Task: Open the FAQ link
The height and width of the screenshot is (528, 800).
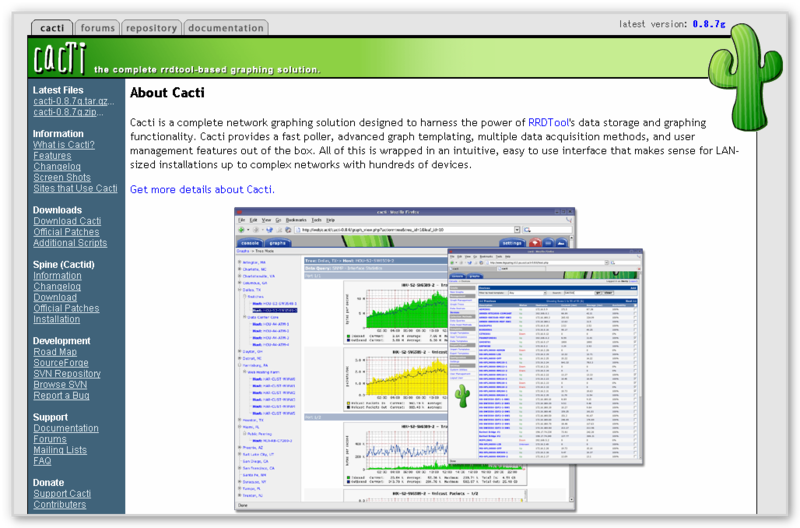Action: 42,461
